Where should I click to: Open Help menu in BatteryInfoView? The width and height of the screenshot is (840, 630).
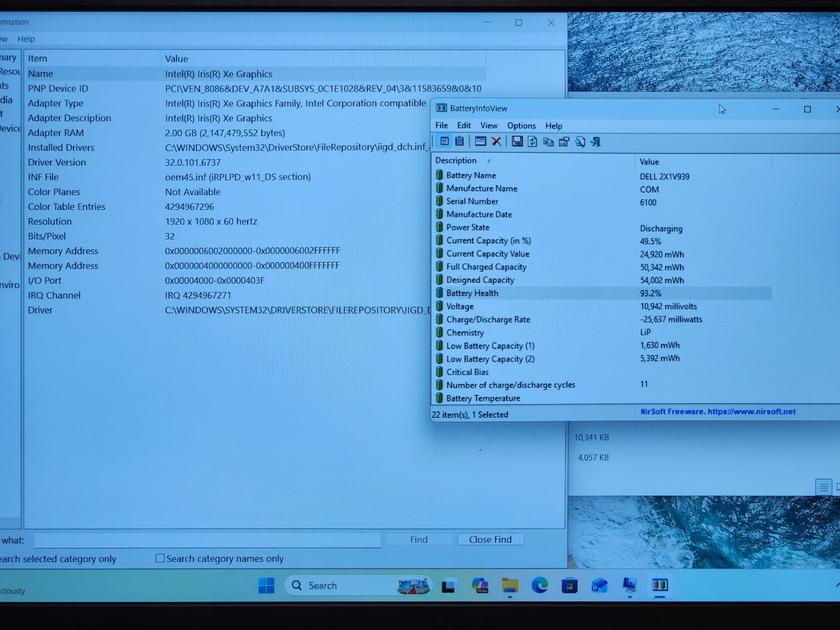(x=554, y=125)
